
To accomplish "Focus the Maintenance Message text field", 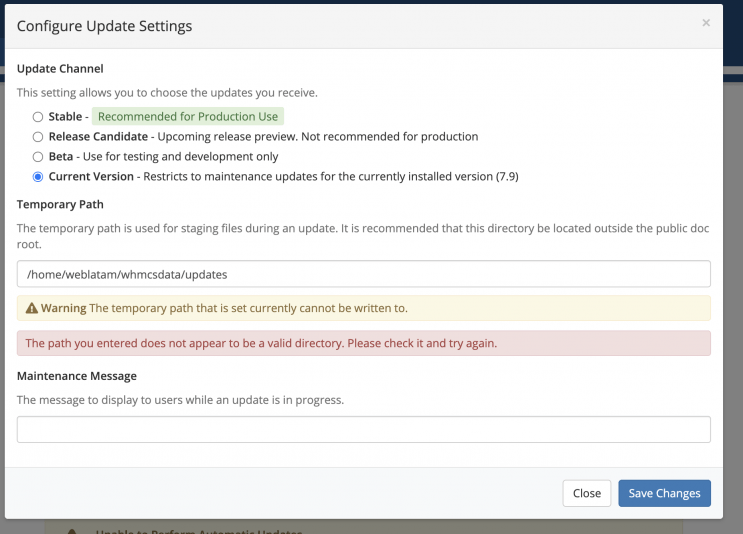I will [x=363, y=430].
